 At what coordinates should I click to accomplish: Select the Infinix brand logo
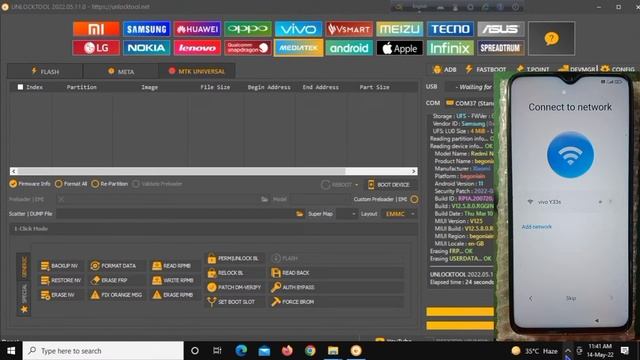click(x=450, y=48)
